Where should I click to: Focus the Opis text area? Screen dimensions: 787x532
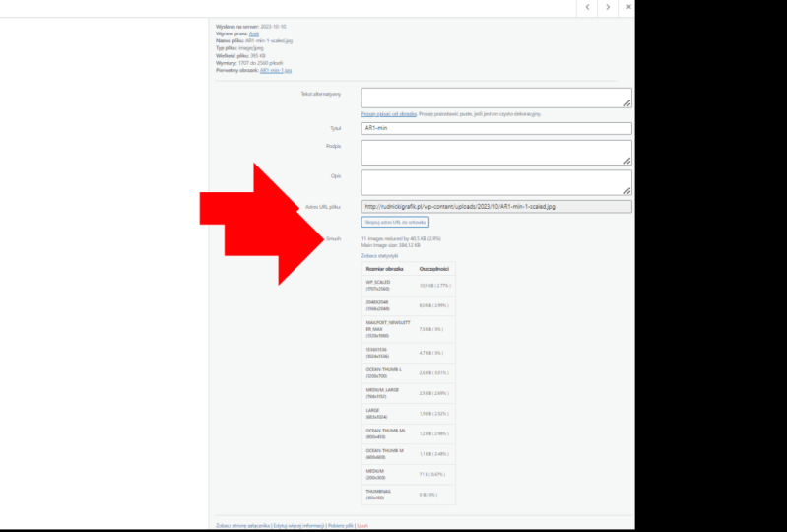pyautogui.click(x=496, y=182)
